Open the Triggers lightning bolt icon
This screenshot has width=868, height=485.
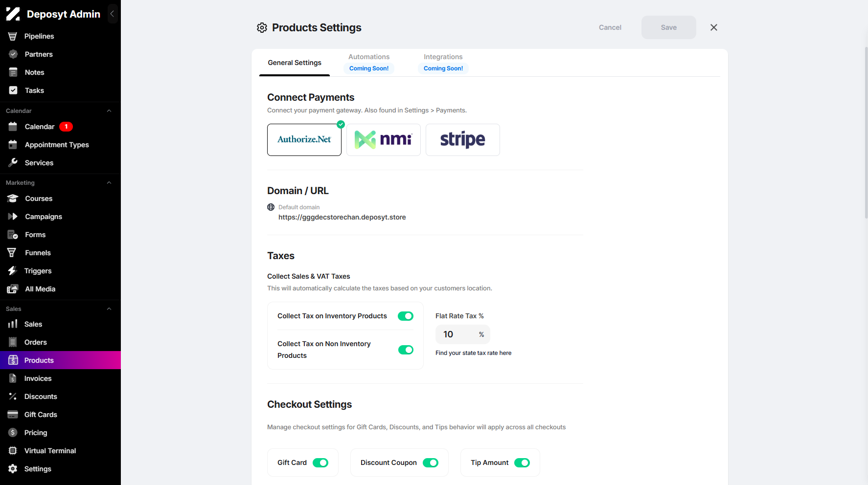point(13,271)
